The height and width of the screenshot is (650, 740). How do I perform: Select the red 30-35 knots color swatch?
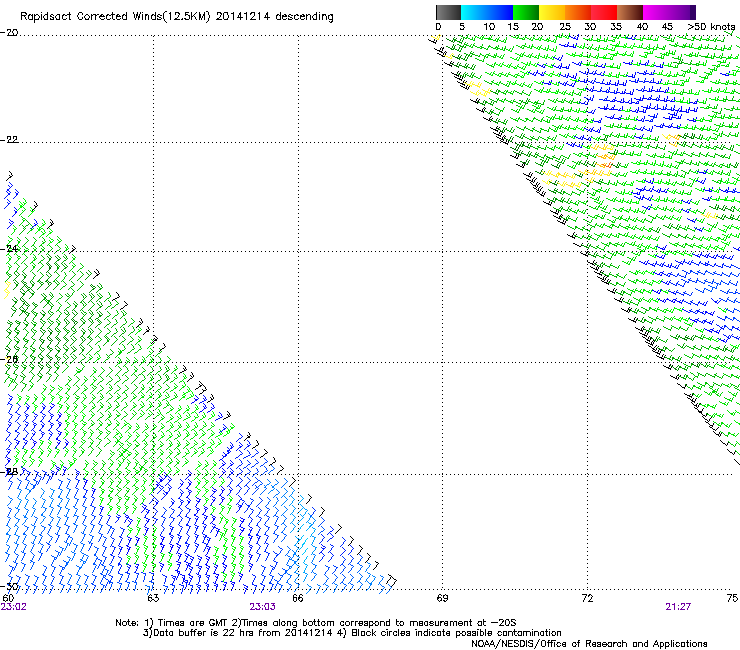click(604, 12)
